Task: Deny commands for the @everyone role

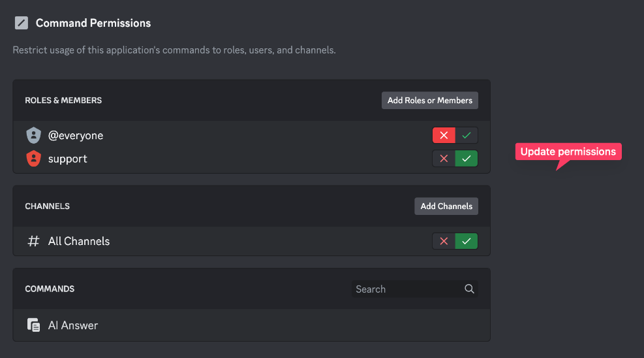Action: (444, 135)
